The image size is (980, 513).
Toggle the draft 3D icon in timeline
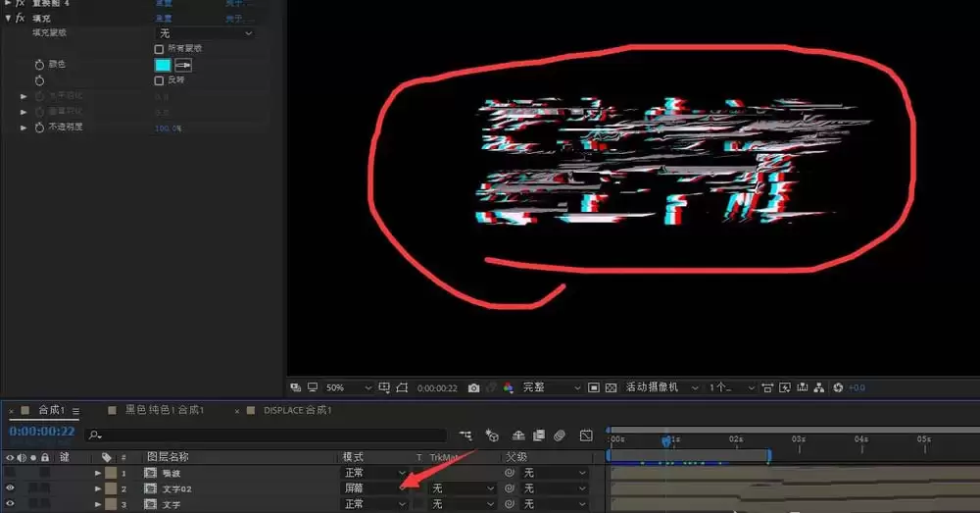[x=492, y=436]
